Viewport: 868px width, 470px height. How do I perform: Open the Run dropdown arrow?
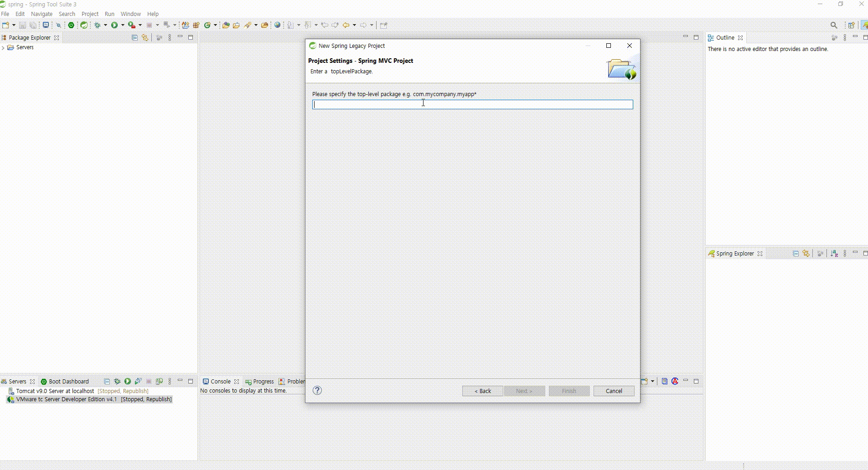123,25
